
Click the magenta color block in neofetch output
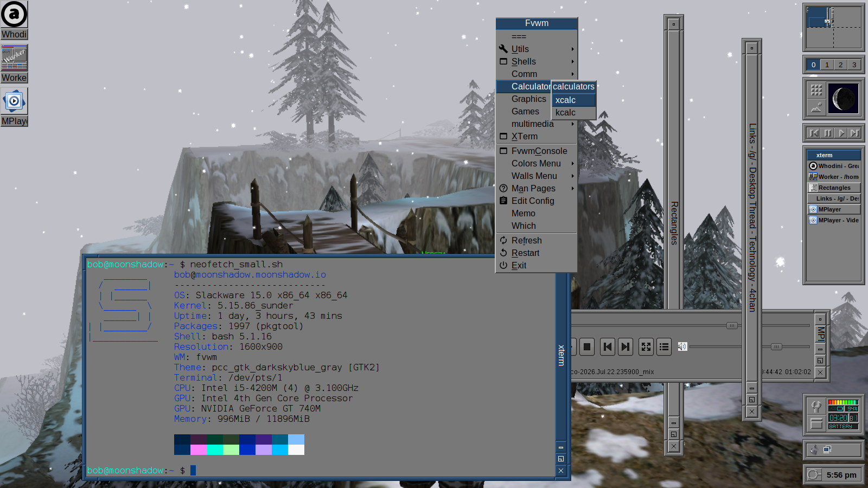click(x=199, y=450)
